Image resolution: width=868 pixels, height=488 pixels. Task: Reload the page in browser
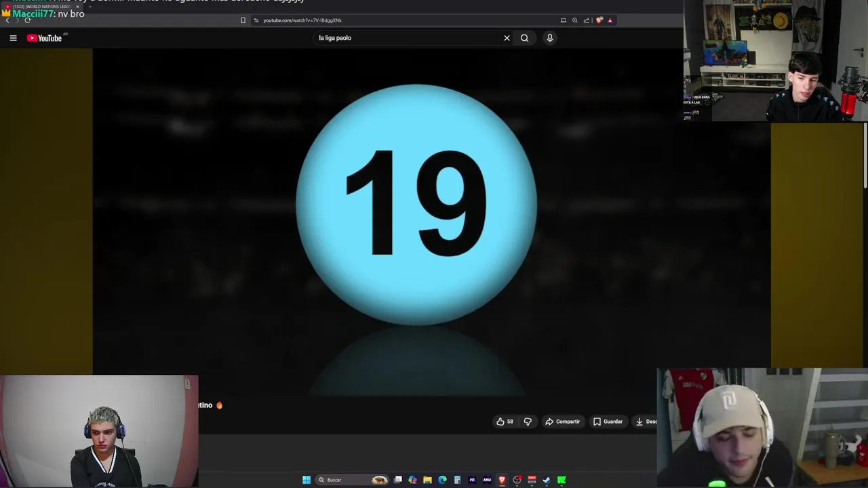point(27,20)
